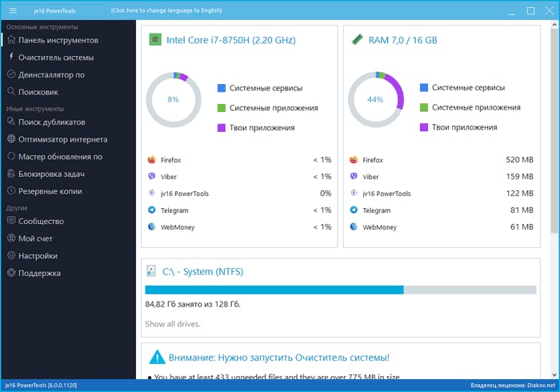This screenshot has height=392, width=560.
Task: Click the checkmark icon for Деинсталлятор по
Action: point(11,74)
